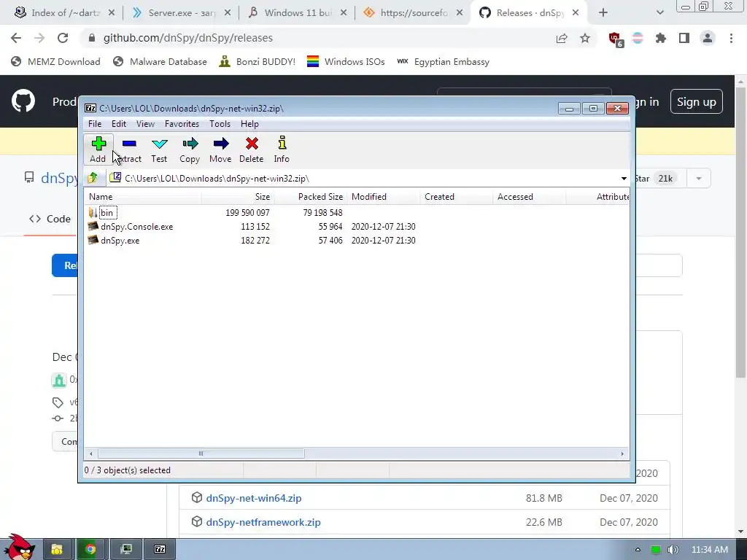Reload the GitHub page
Screen dimensions: 747x560
click(63, 38)
